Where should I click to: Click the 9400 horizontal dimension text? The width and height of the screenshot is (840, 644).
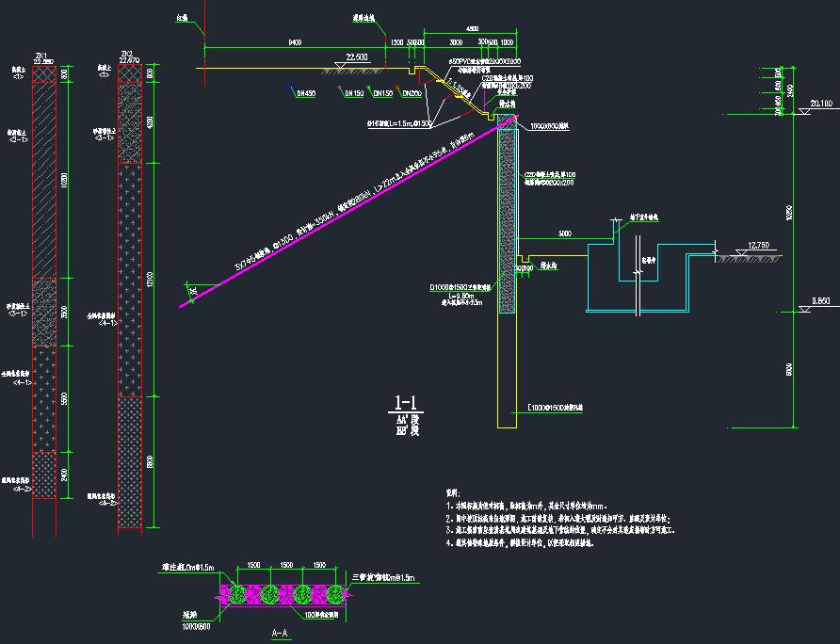(295, 43)
